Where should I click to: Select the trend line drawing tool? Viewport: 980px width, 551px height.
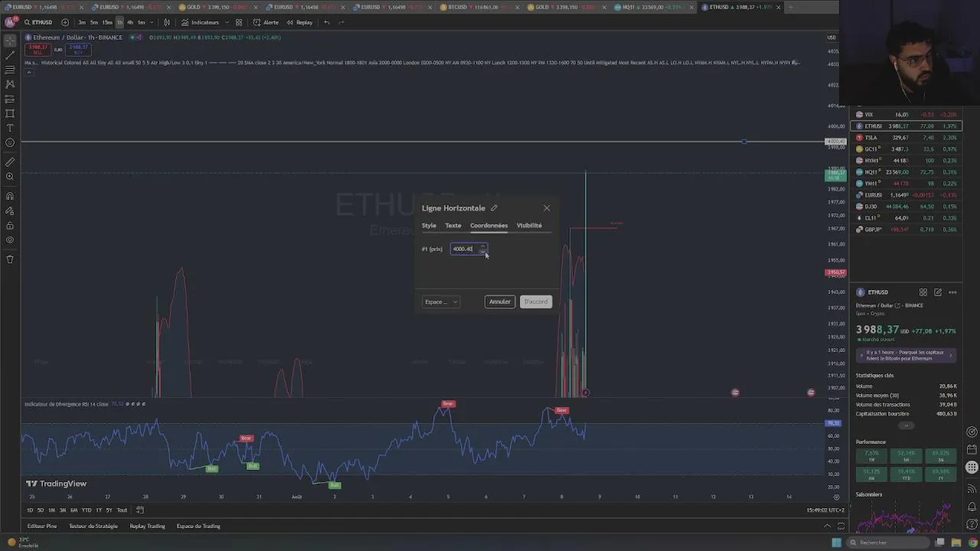[x=10, y=55]
